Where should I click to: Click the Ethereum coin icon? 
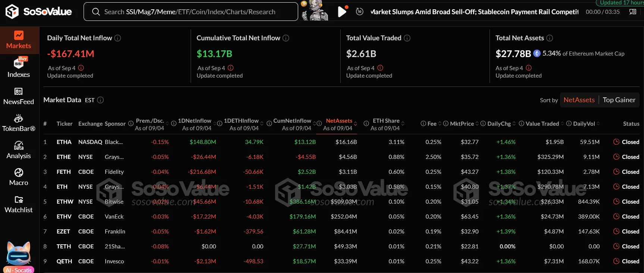pos(537,53)
